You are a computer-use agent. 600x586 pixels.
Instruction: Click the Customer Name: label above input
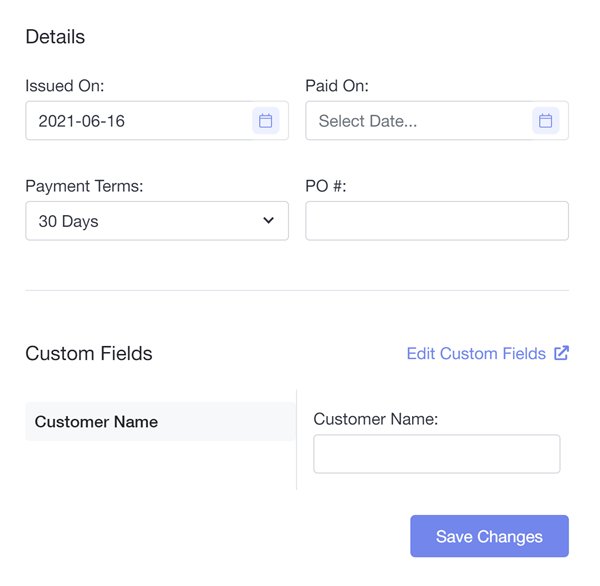[x=376, y=420]
